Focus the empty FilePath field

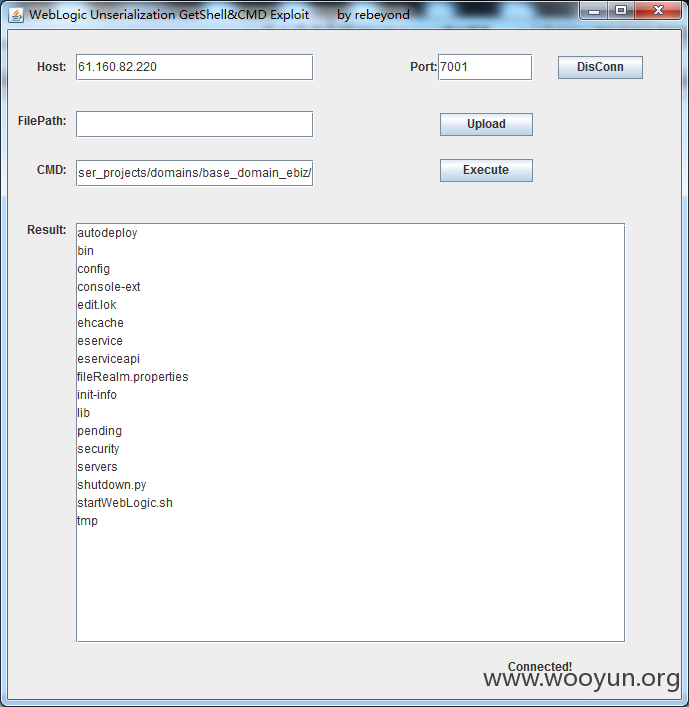194,124
